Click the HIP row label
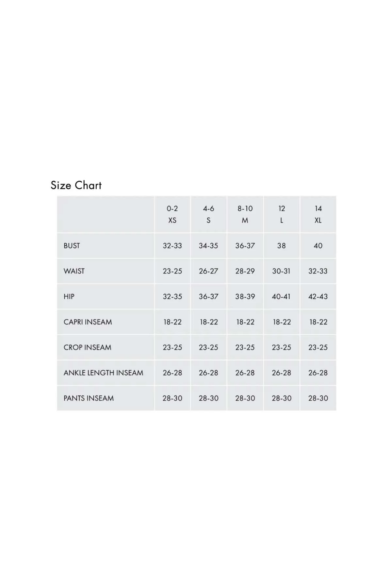This screenshot has height=588, width=392. [69, 297]
